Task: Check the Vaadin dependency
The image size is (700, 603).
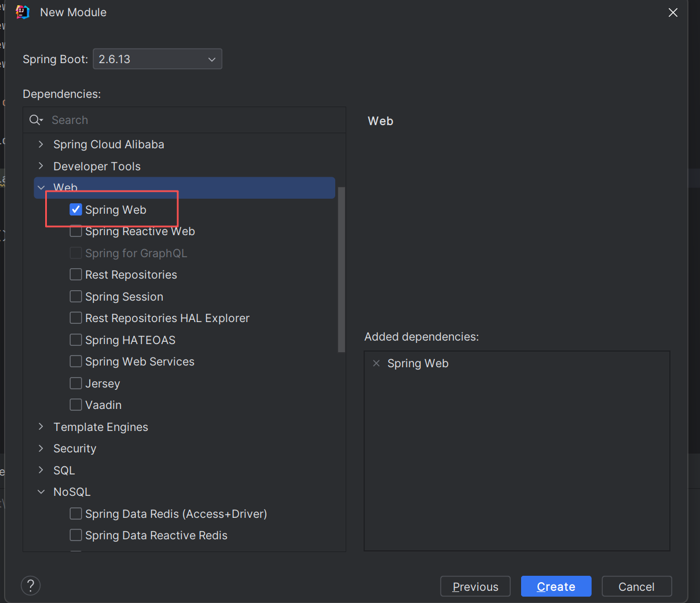Action: [76, 405]
